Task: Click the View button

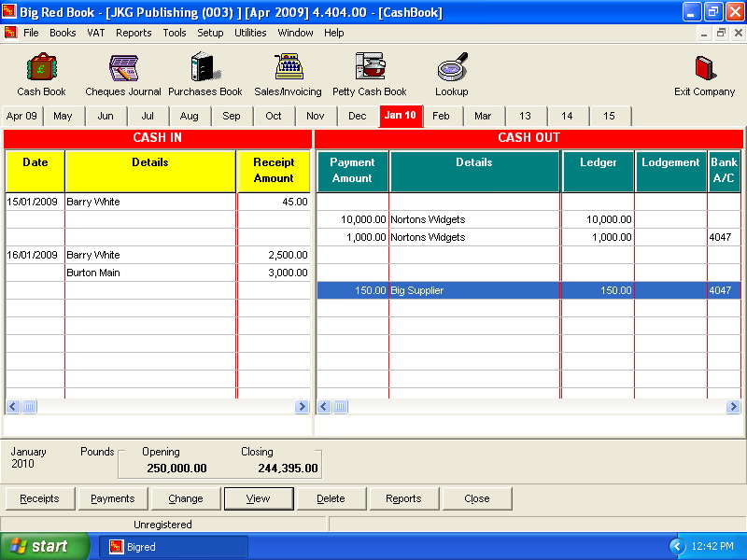Action: [259, 498]
